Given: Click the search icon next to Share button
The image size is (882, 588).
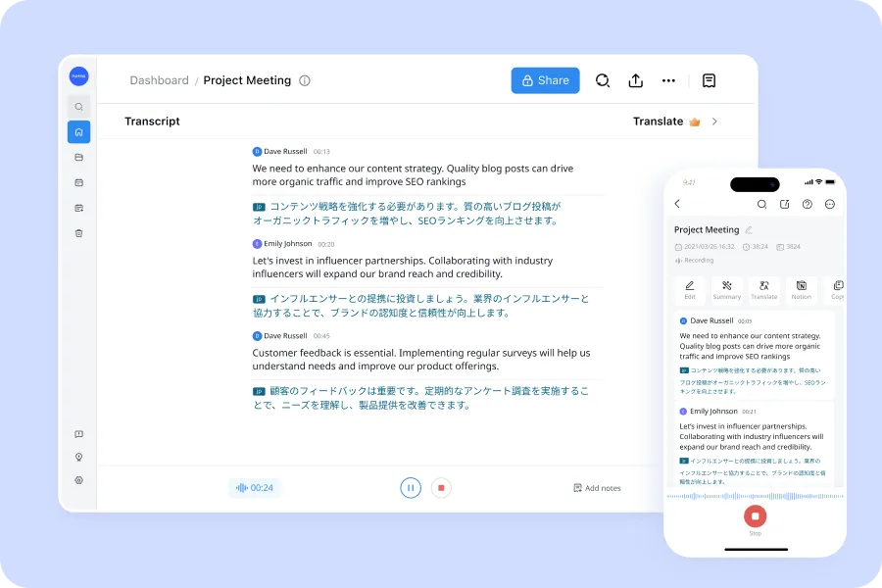Looking at the screenshot, I should pos(603,80).
